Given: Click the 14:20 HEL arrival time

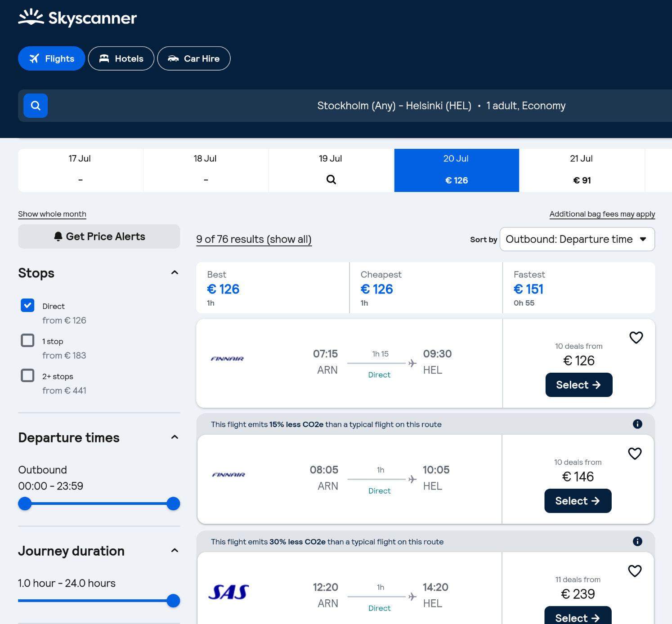Looking at the screenshot, I should 435,587.
